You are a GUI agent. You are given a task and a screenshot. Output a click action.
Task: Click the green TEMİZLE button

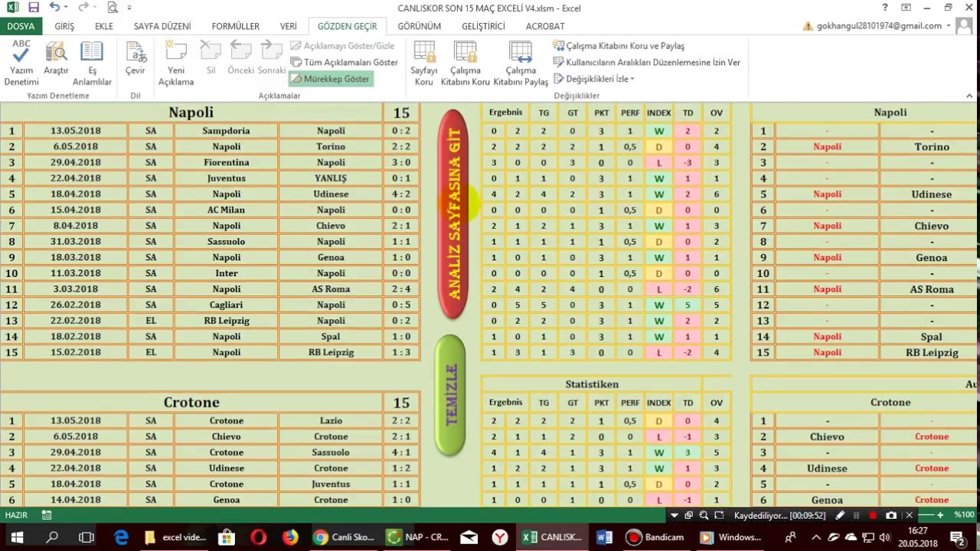pyautogui.click(x=450, y=396)
